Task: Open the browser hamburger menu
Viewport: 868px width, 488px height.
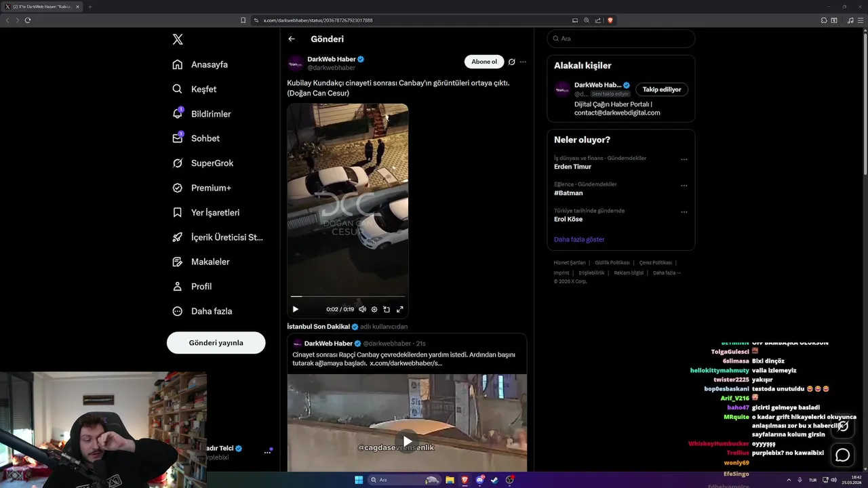Action: [861, 20]
